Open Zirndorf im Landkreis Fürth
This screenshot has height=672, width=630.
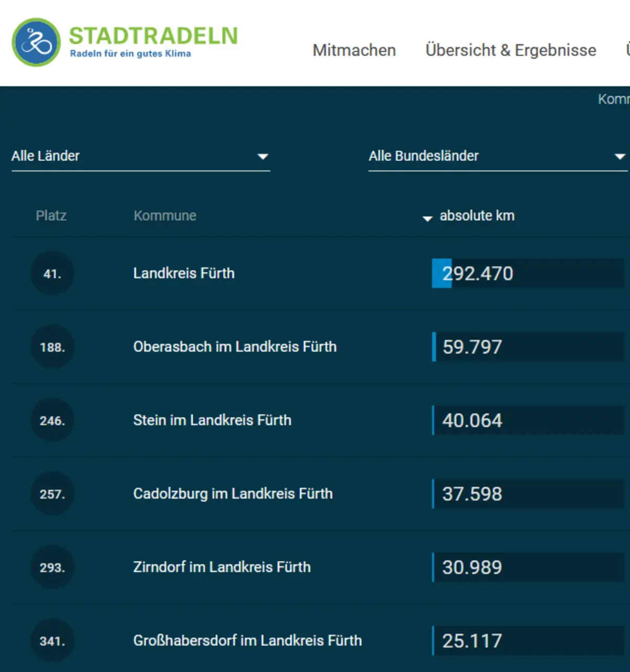click(222, 567)
